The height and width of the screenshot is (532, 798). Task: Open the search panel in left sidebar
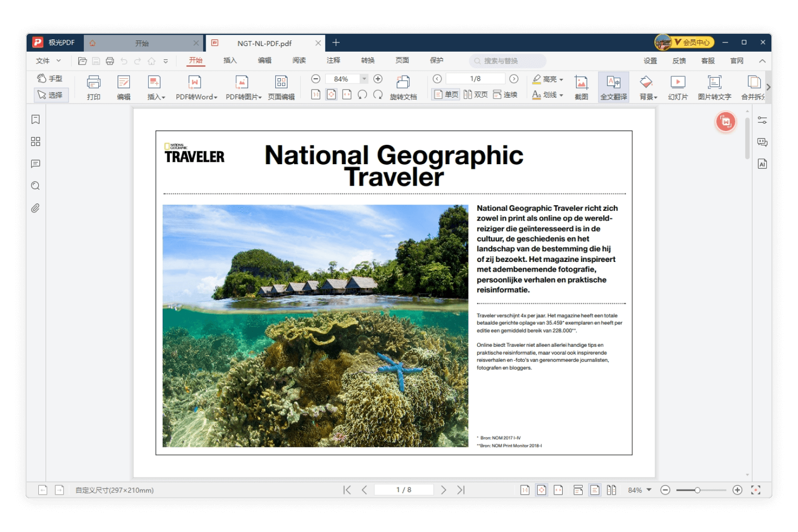pyautogui.click(x=35, y=186)
